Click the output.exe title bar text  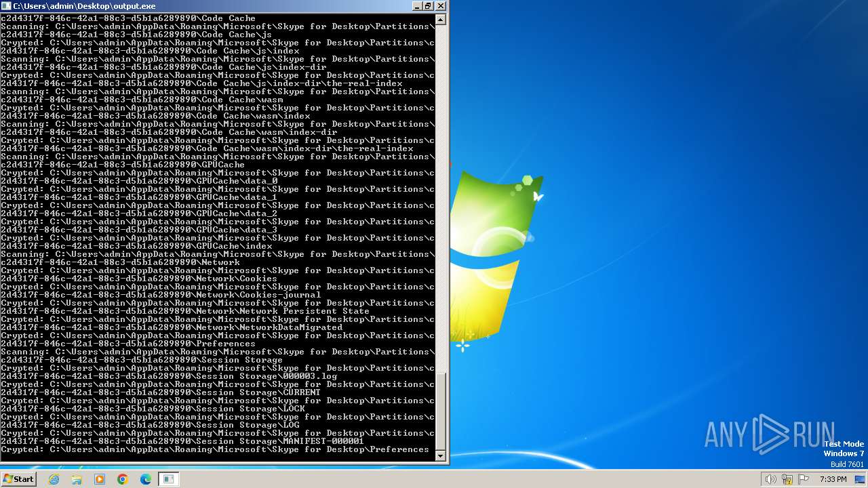click(x=84, y=5)
